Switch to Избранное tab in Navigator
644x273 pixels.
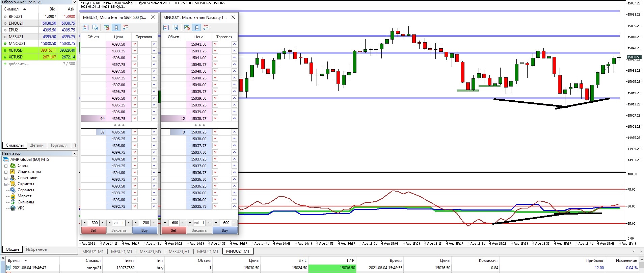(x=36, y=249)
